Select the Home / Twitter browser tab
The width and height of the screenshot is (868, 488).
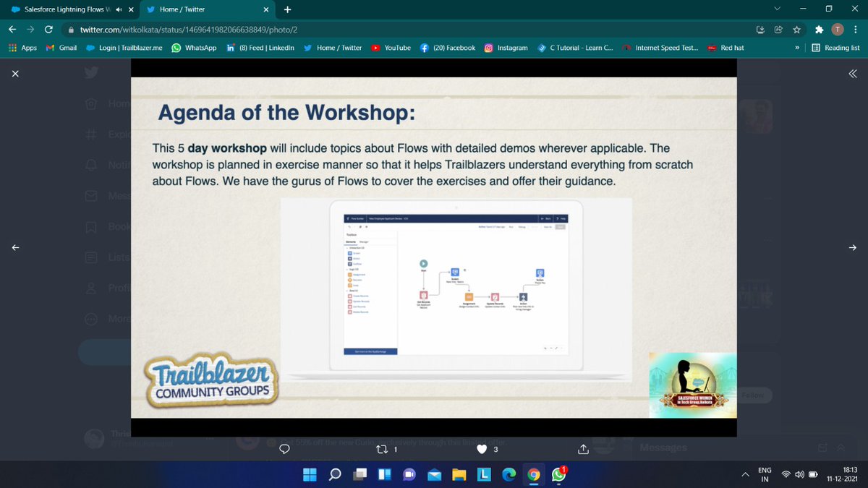(x=206, y=9)
